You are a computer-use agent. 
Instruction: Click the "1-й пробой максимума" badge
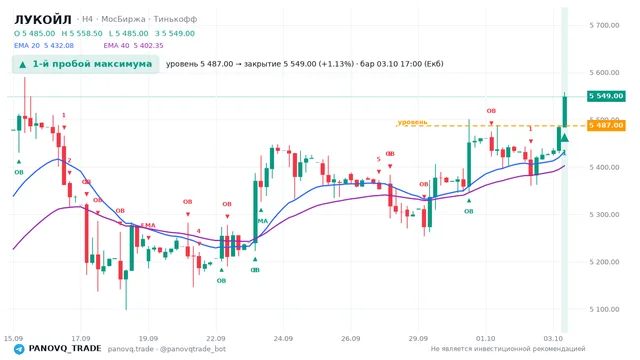click(x=85, y=64)
